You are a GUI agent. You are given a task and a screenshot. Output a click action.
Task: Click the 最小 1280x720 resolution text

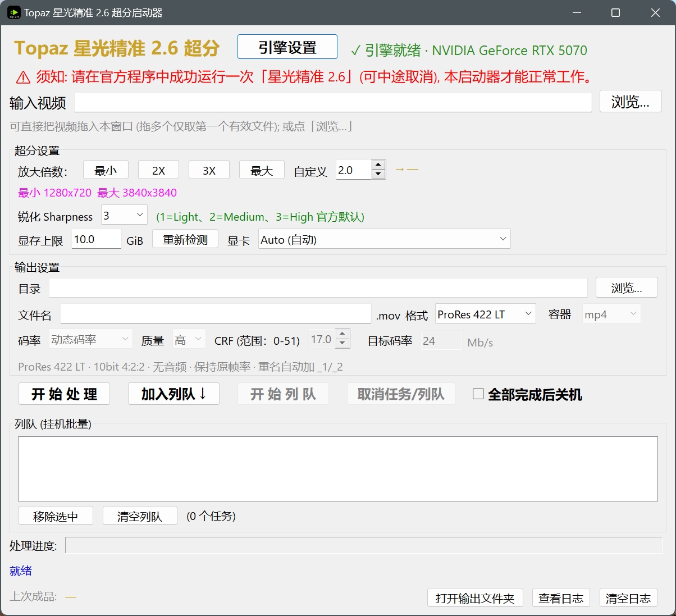pyautogui.click(x=54, y=193)
